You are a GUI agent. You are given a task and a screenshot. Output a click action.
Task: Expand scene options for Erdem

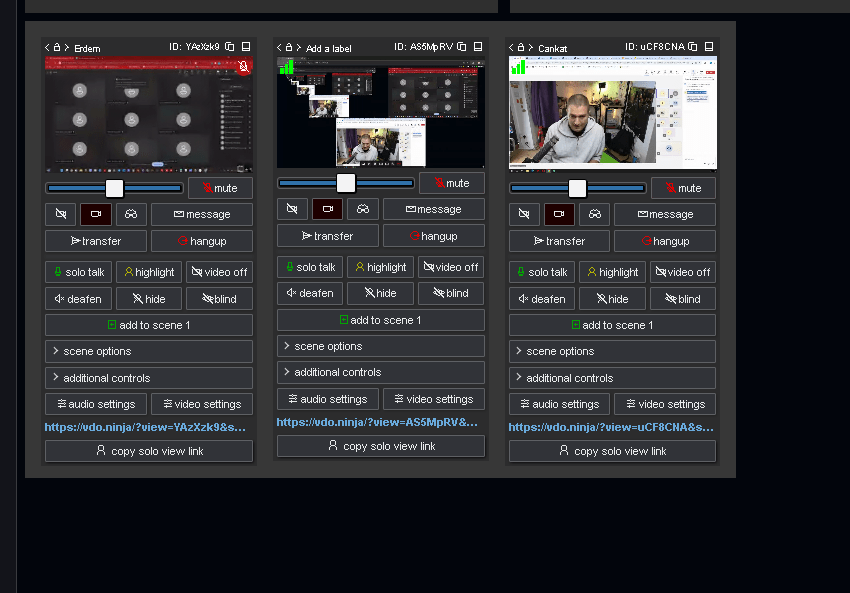(x=149, y=351)
